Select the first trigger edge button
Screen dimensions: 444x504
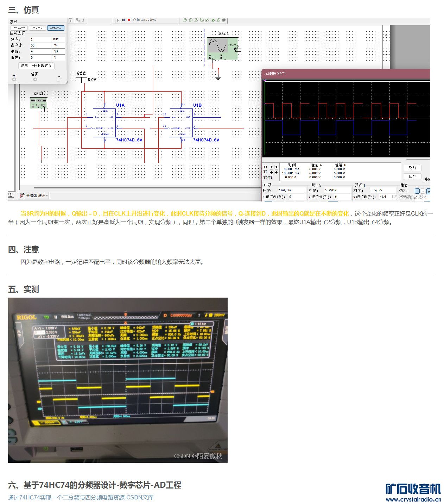[417, 191]
